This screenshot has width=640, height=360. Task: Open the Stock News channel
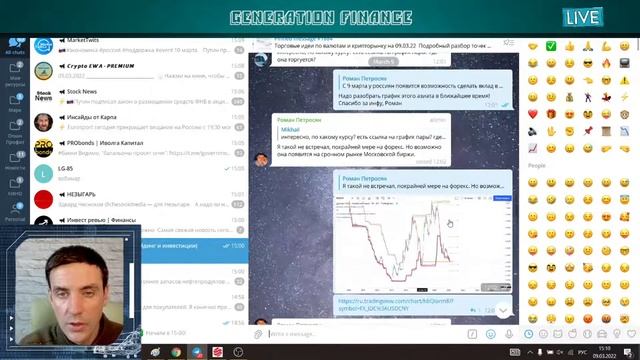click(x=139, y=97)
